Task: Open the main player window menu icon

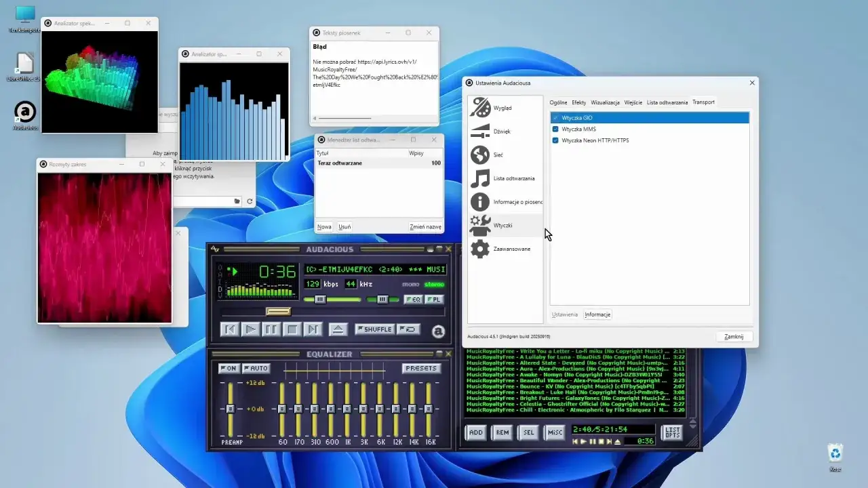Action: coord(215,249)
